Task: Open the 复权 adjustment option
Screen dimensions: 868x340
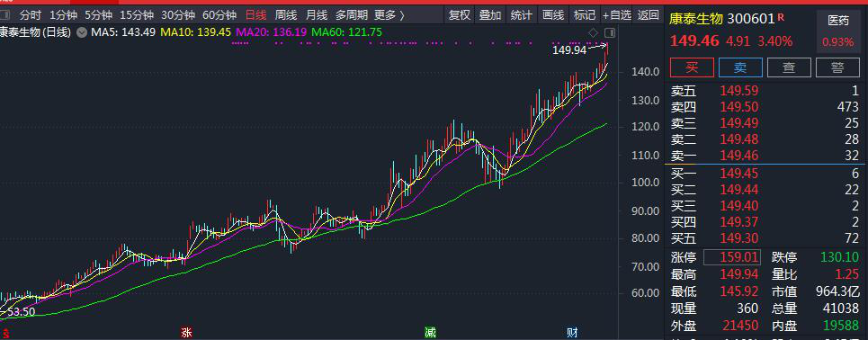Action: [x=459, y=15]
